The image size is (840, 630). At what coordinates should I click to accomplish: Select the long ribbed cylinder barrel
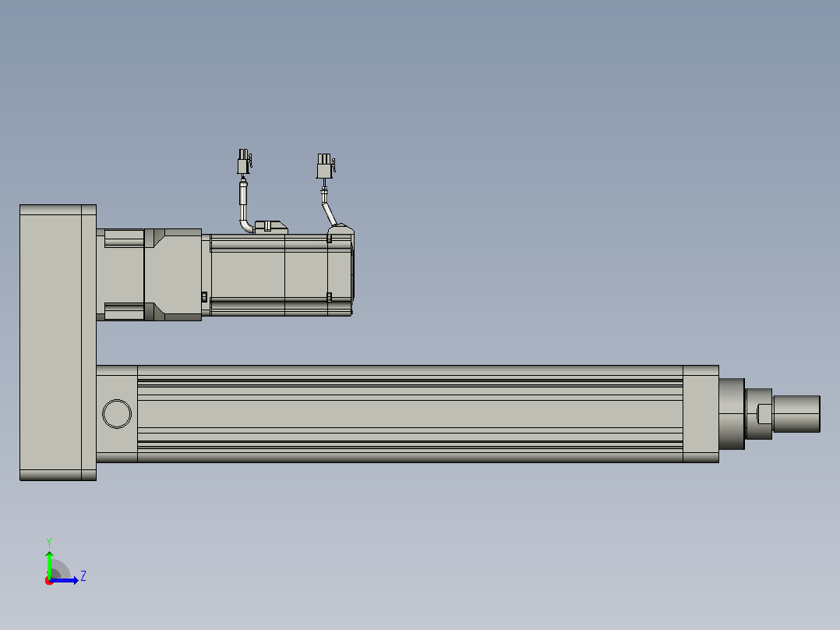(x=410, y=414)
